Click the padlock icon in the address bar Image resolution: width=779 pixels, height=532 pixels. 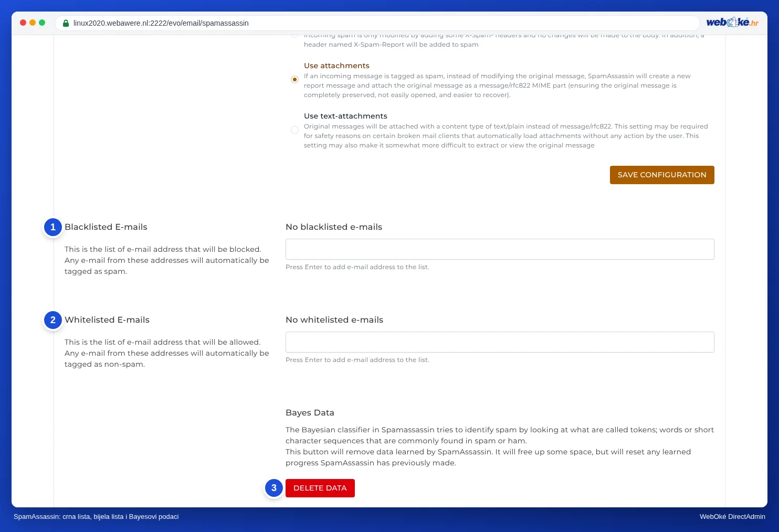pos(66,23)
